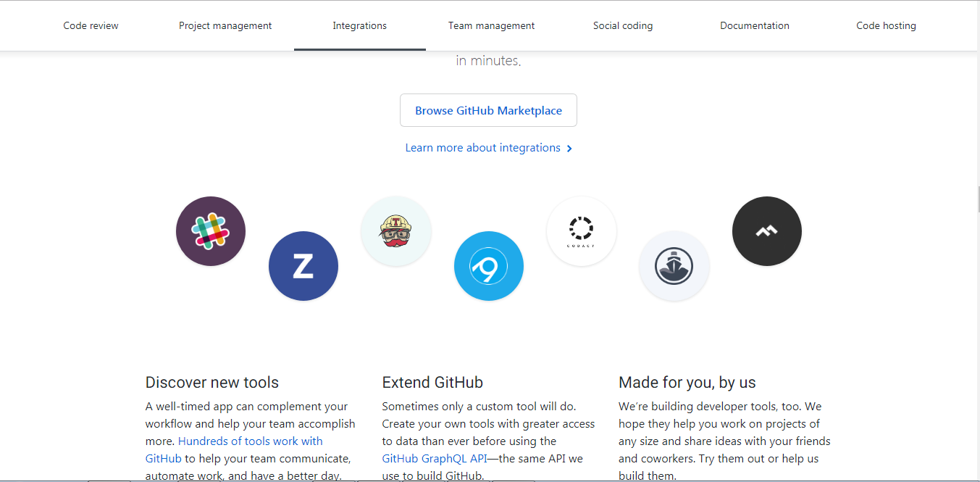Viewport: 980px width, 482px height.
Task: Open the Zenhub blue Z logo
Action: point(303,266)
